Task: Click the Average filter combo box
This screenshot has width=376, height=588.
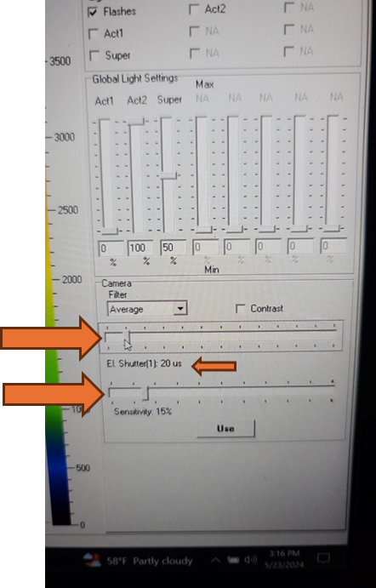Action: (x=147, y=309)
